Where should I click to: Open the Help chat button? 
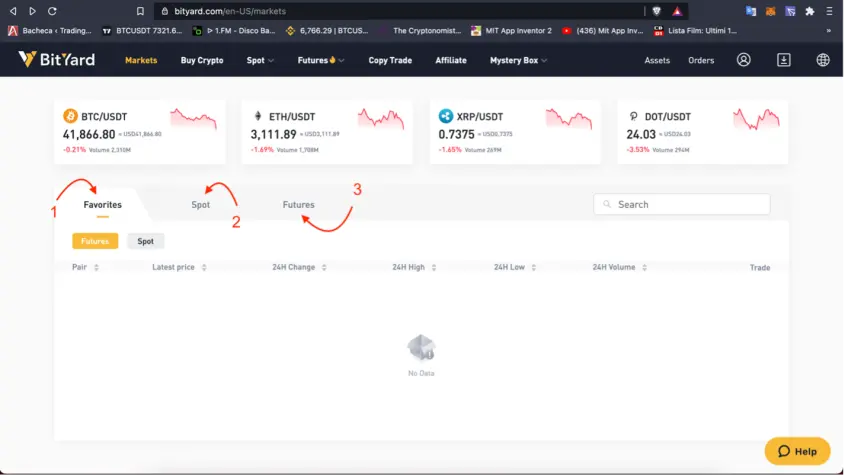pos(798,451)
